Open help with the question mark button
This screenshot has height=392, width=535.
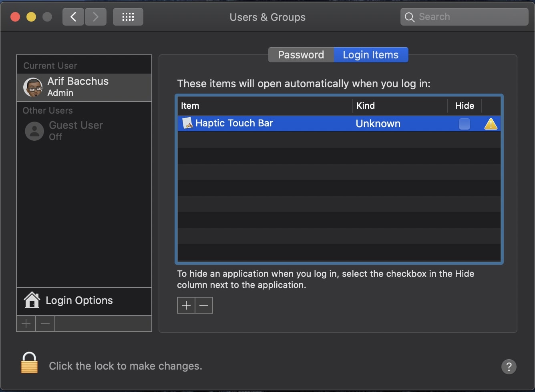click(509, 366)
